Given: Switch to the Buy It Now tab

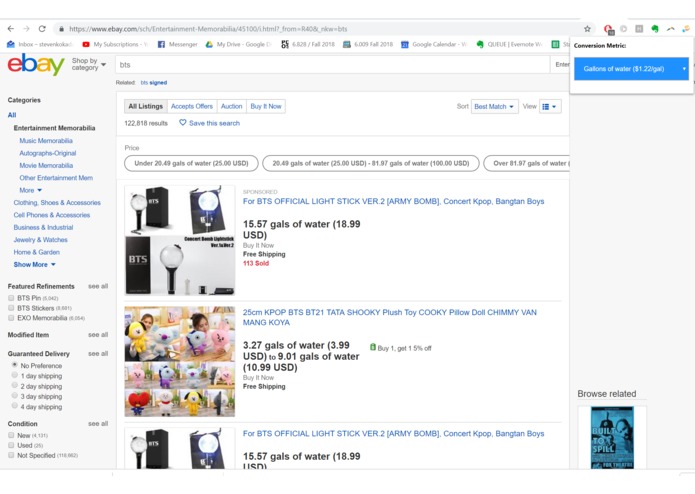Looking at the screenshot, I should [266, 106].
